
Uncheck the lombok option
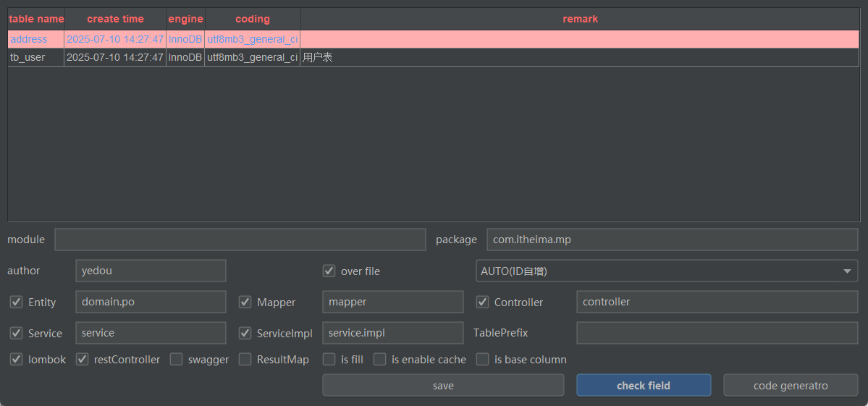[16, 360]
